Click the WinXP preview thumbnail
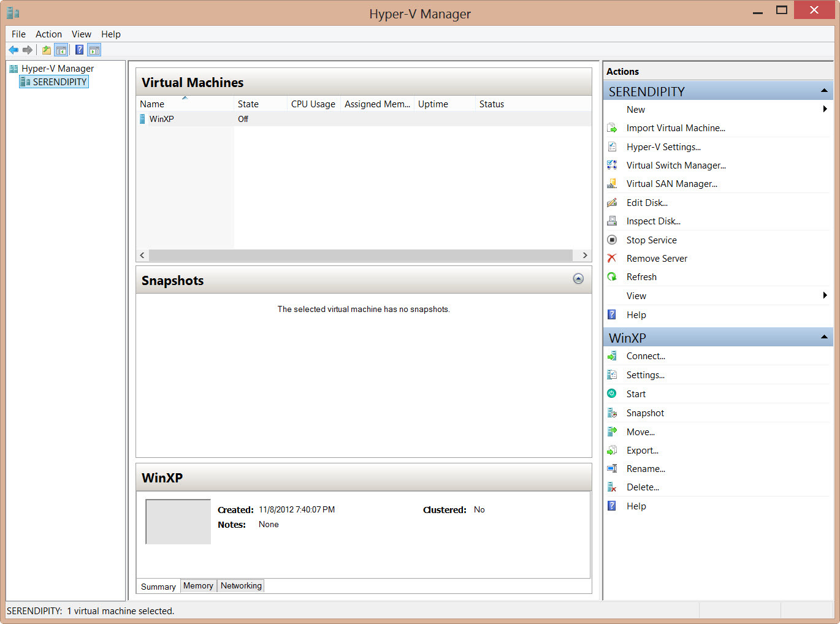The height and width of the screenshot is (624, 840). click(x=178, y=522)
